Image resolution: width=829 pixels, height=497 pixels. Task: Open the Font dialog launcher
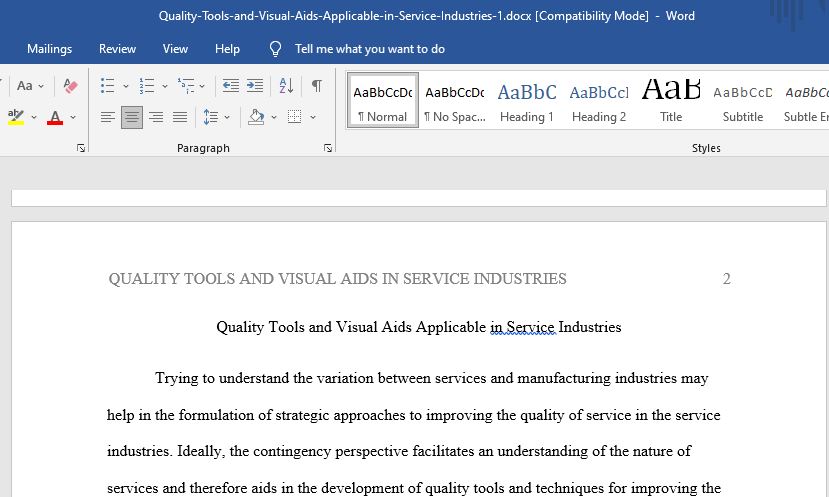coord(81,148)
